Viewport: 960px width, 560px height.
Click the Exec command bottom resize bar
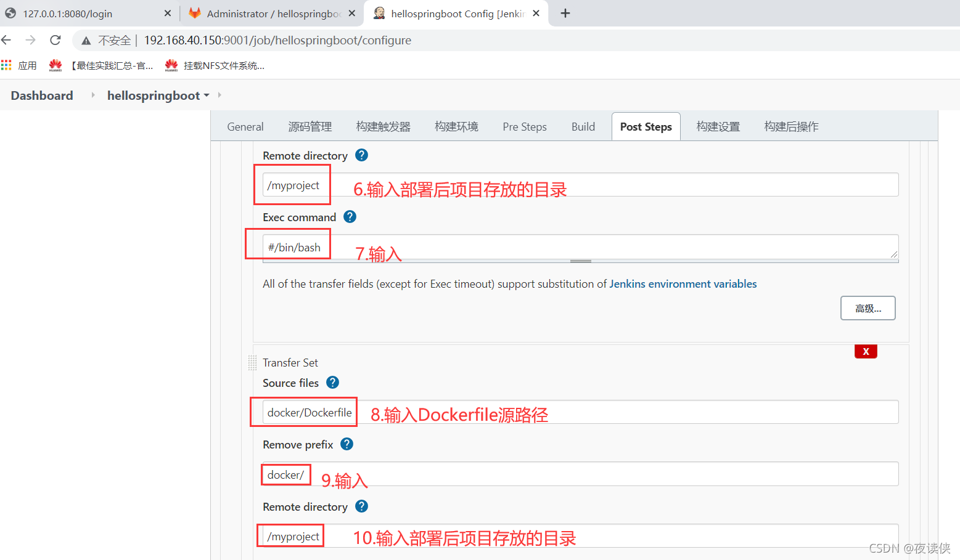point(580,261)
